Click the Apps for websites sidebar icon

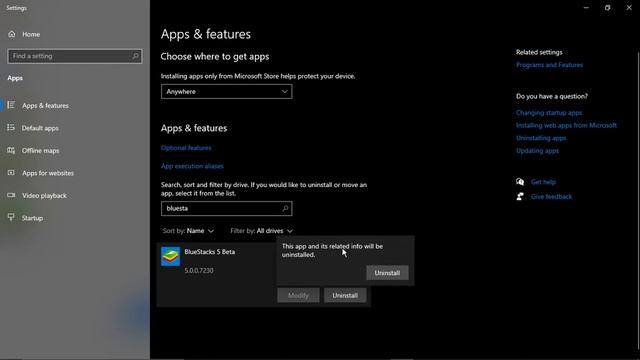coord(11,173)
